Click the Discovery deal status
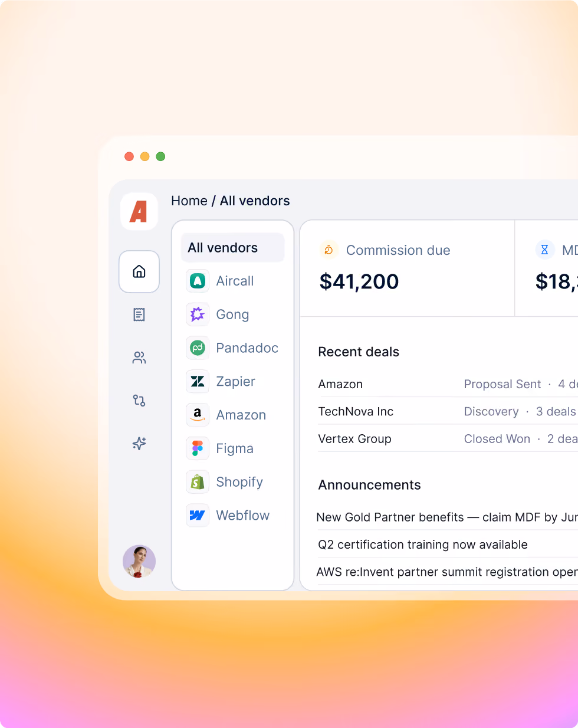The height and width of the screenshot is (728, 578). [491, 411]
